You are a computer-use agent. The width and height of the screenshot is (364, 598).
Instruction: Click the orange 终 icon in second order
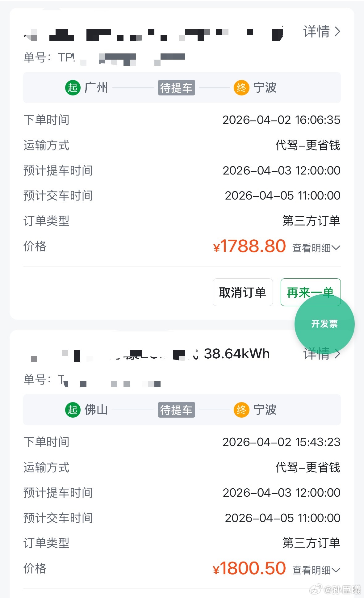[x=241, y=410]
